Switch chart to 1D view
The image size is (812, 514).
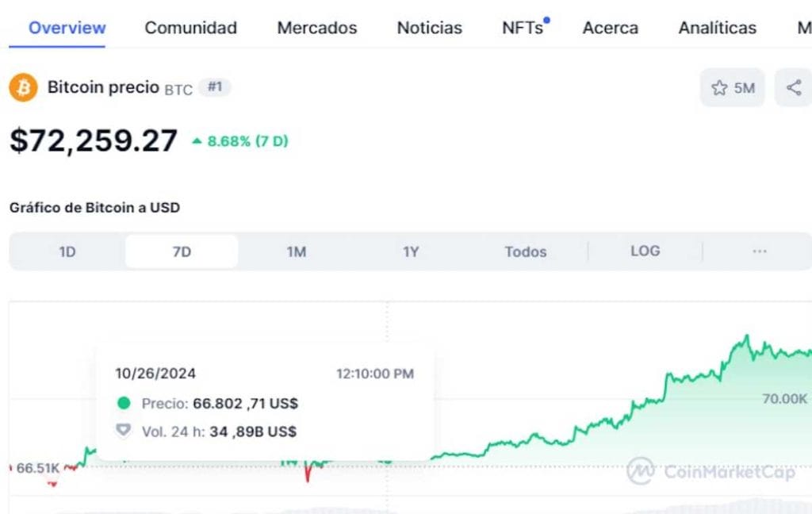(67, 251)
